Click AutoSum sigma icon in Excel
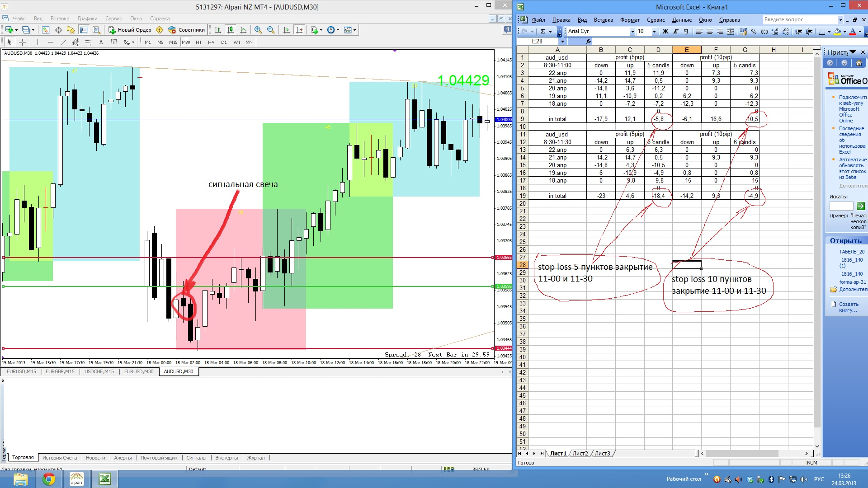 (542, 32)
